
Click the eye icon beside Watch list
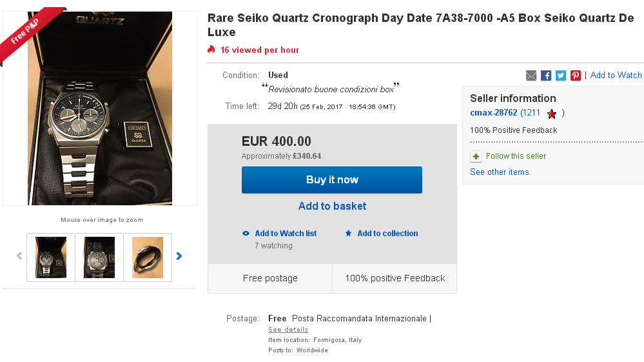click(246, 234)
